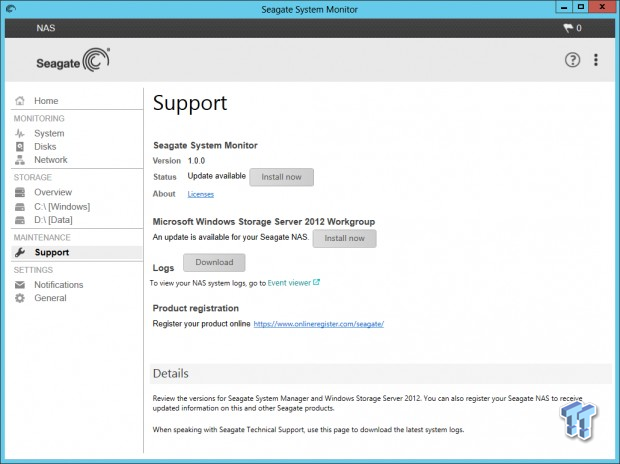Install the Seagate System Monitor update

click(281, 177)
